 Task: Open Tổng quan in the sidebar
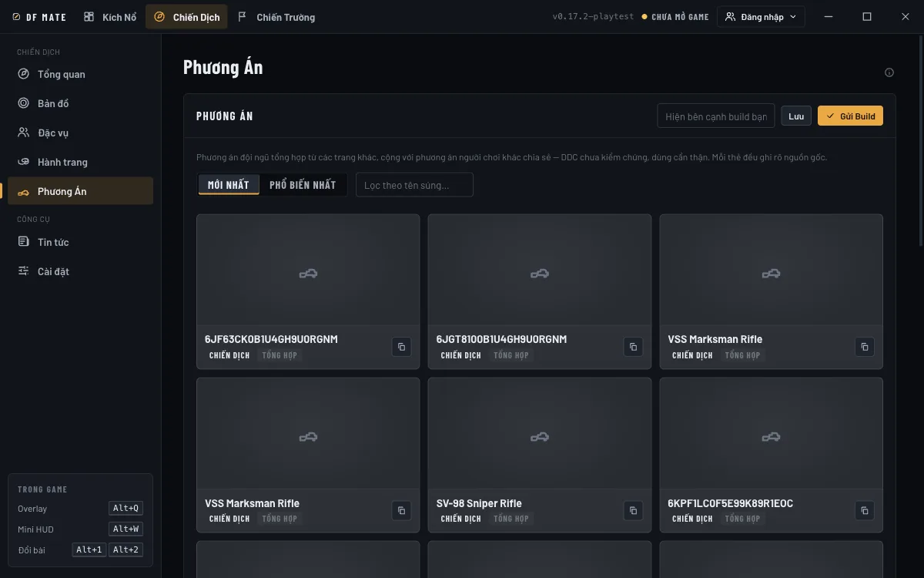[x=80, y=74]
